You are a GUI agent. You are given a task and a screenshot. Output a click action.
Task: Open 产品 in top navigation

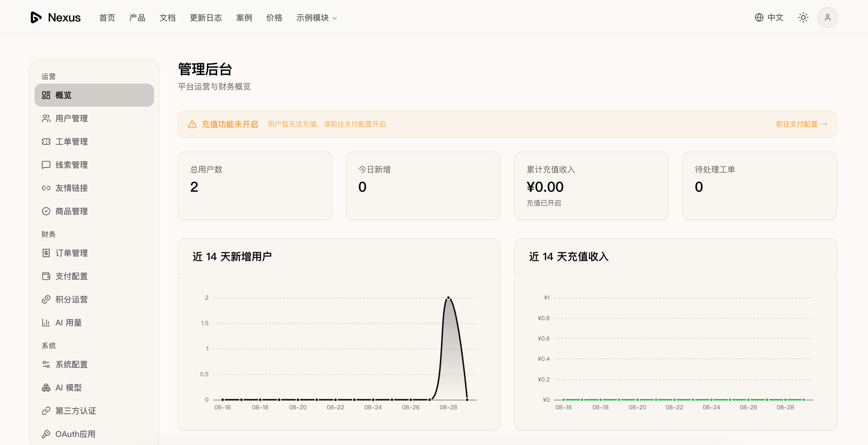click(138, 18)
